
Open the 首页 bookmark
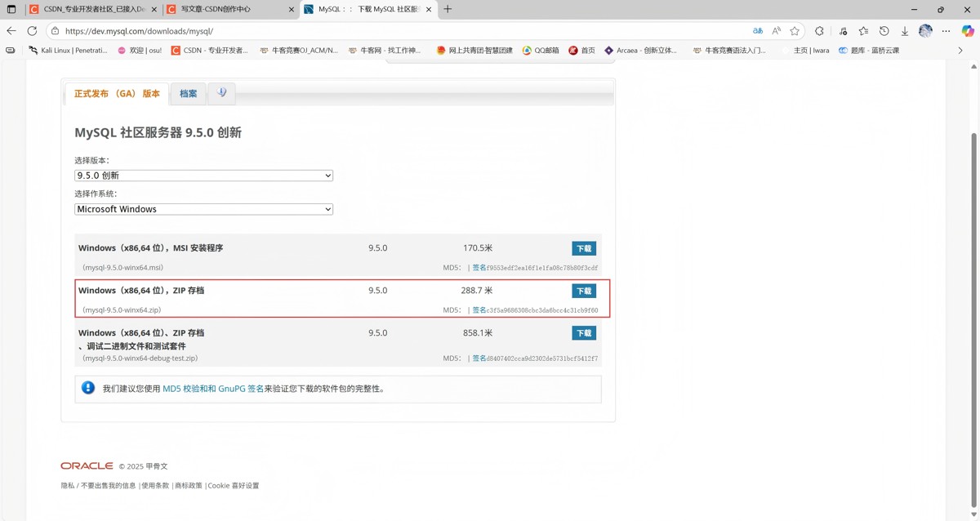582,51
